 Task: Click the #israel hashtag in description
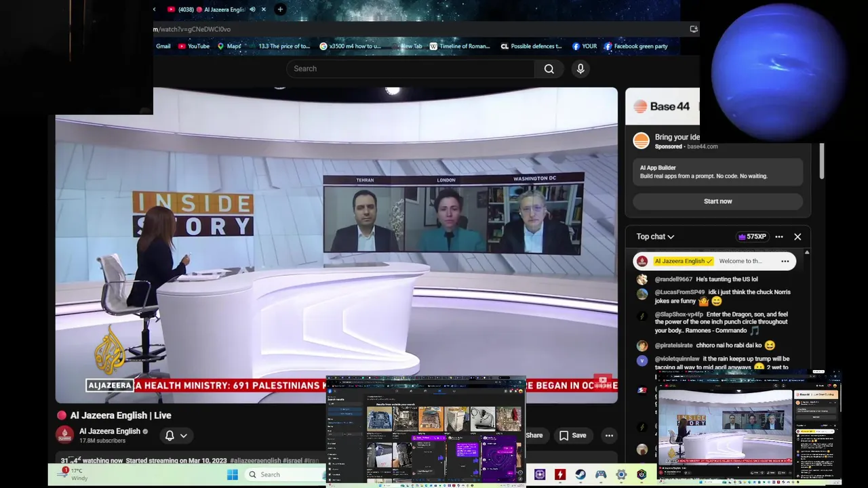click(x=292, y=461)
